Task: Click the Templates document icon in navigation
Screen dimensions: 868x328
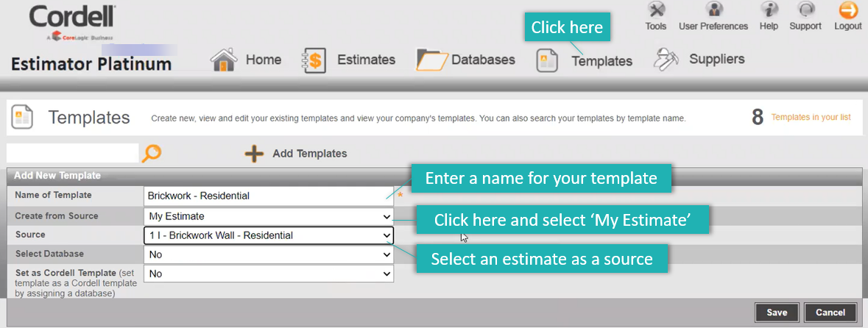Action: coord(547,61)
